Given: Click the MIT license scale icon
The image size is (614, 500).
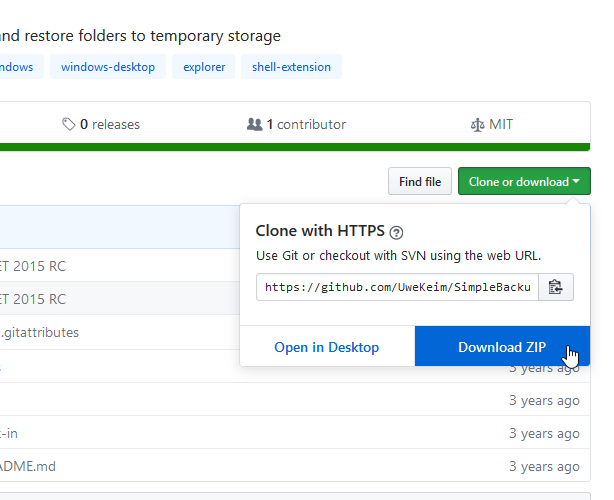Looking at the screenshot, I should (x=477, y=125).
